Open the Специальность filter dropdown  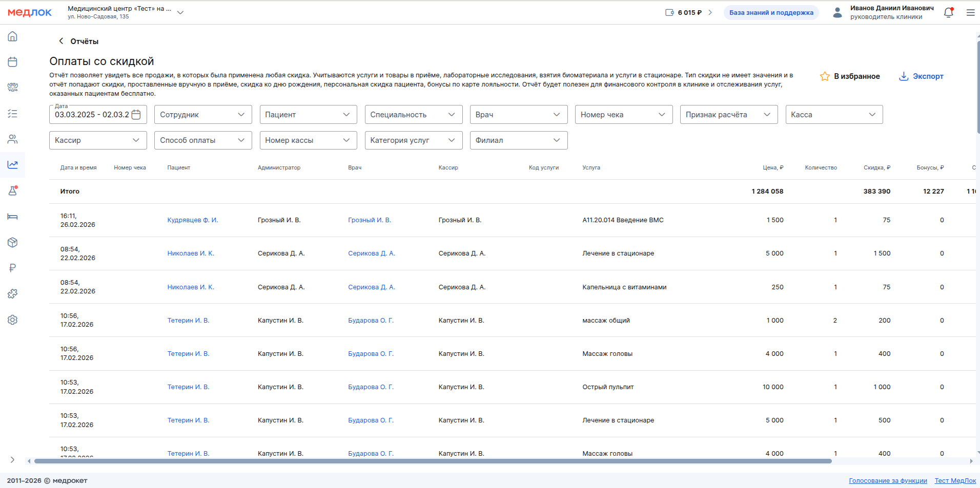[x=413, y=115]
